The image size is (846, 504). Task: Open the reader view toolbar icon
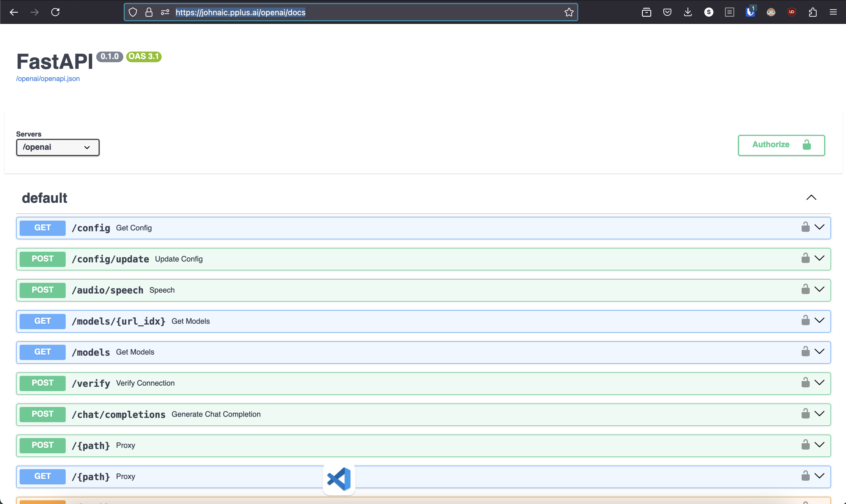click(x=730, y=12)
